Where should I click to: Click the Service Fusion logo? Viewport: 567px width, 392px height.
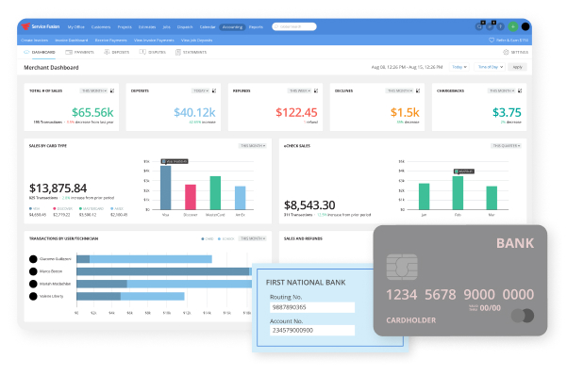point(42,27)
